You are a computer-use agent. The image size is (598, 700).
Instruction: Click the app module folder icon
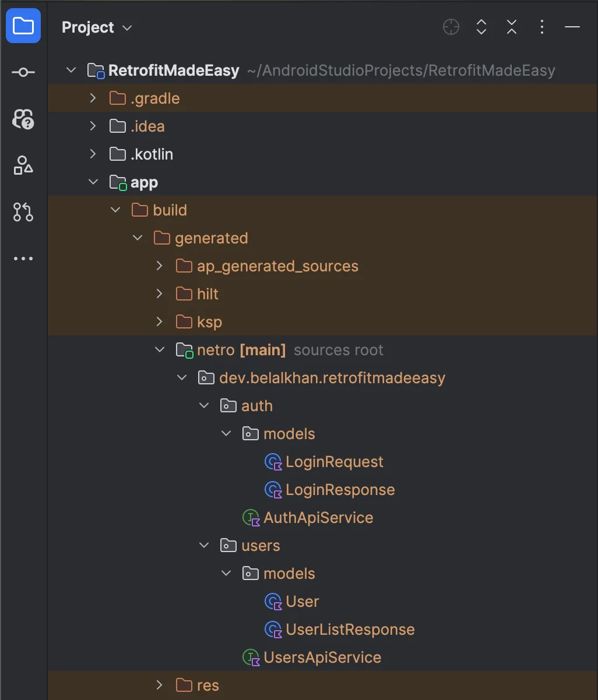click(118, 183)
